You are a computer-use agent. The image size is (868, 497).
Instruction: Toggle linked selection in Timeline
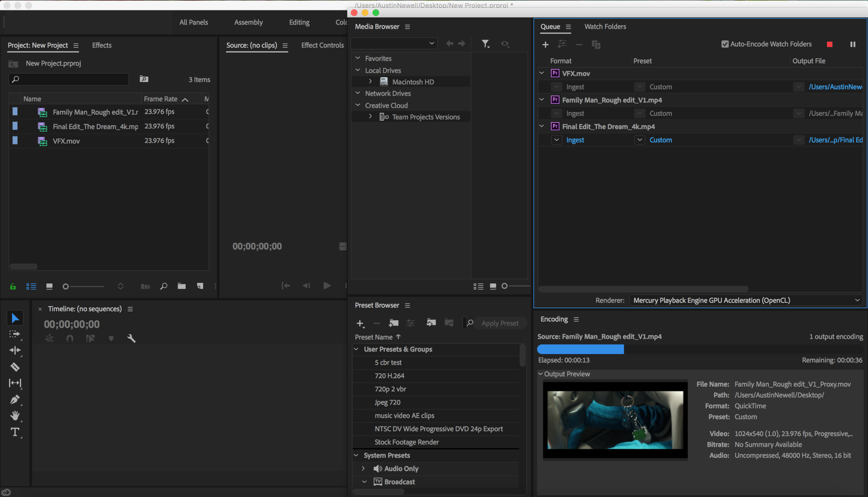click(x=90, y=338)
